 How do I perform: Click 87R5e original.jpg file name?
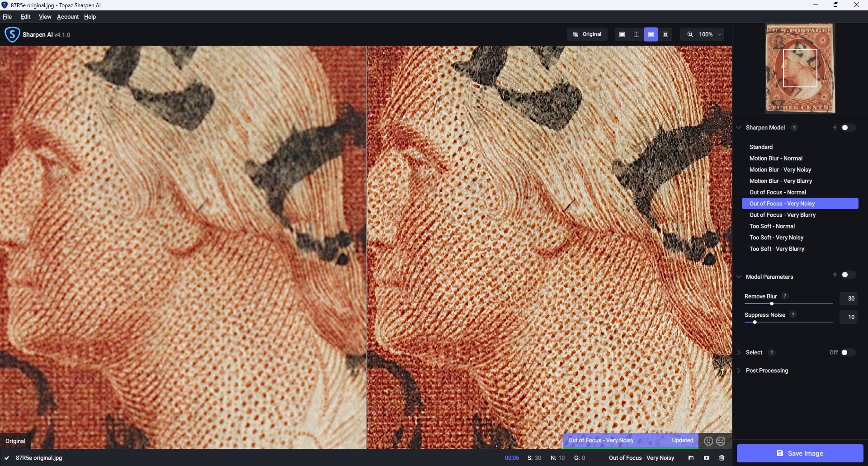point(39,458)
